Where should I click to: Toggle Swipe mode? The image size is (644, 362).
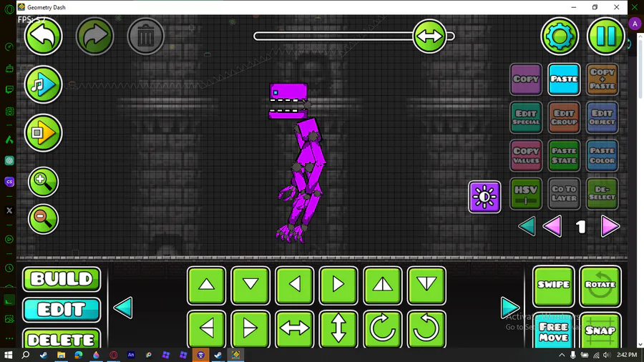coord(554,286)
